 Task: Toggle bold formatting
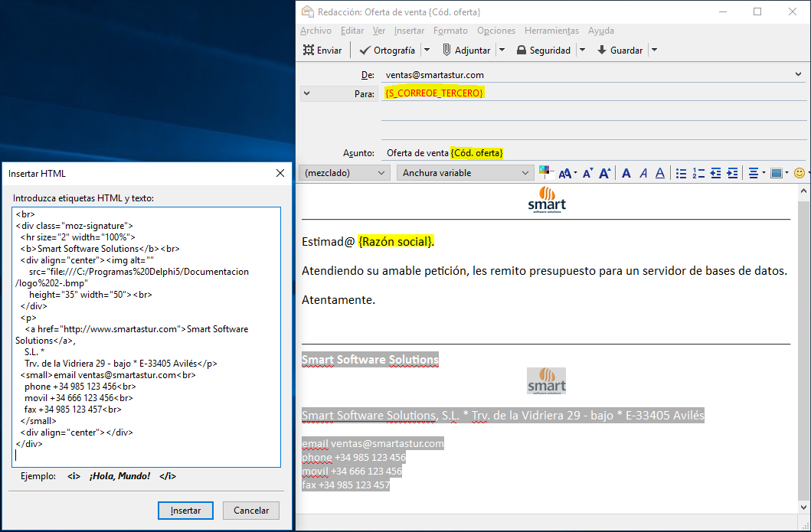(x=626, y=173)
